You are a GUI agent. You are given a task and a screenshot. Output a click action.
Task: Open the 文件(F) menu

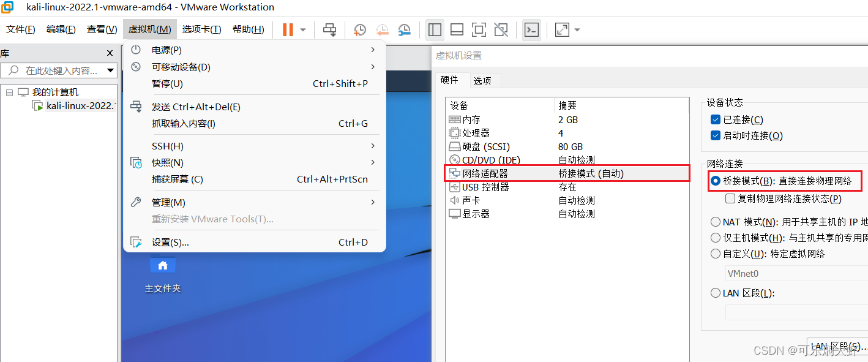tap(21, 29)
